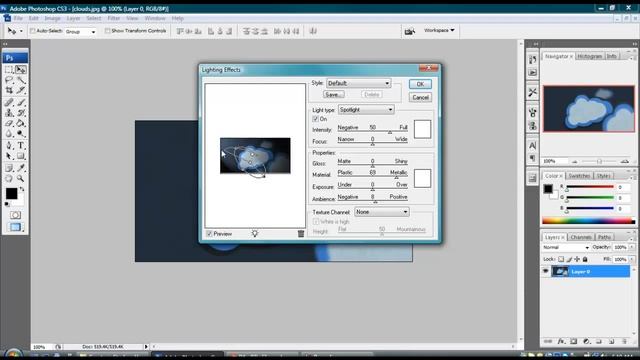Click the foreground color swatch in toolbox
The width and height of the screenshot is (640, 360).
click(11, 193)
